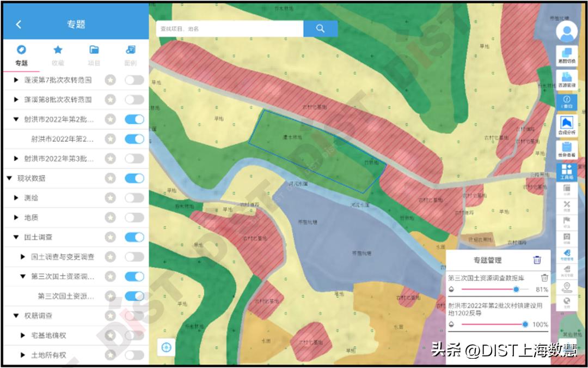Viewport: 588px width, 368px height.
Task: Switch to the 图例 legend tab
Action: click(x=130, y=55)
